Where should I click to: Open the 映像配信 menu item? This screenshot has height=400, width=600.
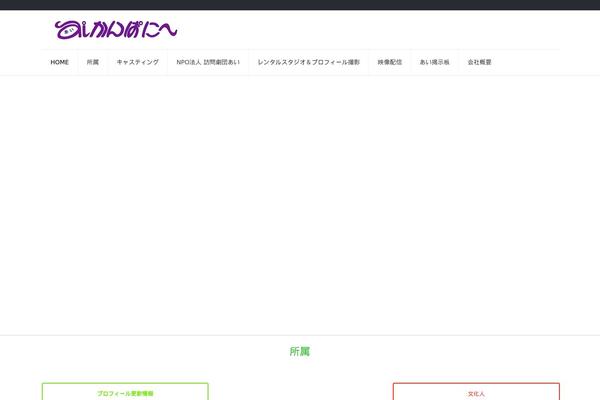click(x=390, y=62)
